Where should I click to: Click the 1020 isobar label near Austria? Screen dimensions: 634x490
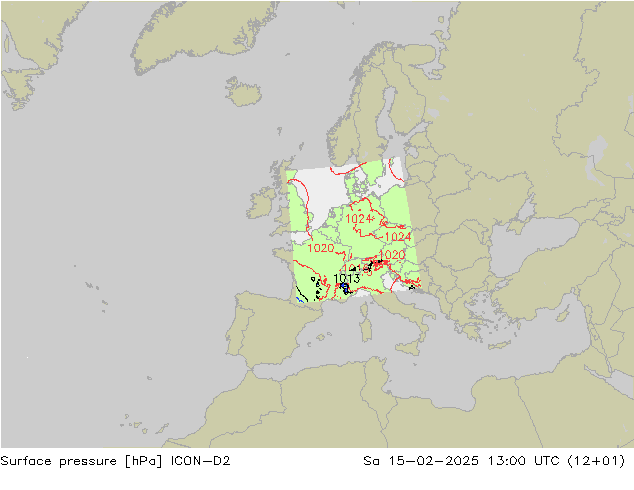click(x=392, y=255)
